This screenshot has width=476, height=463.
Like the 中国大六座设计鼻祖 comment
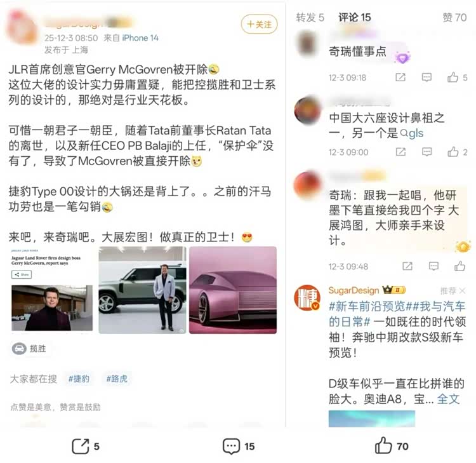point(453,151)
